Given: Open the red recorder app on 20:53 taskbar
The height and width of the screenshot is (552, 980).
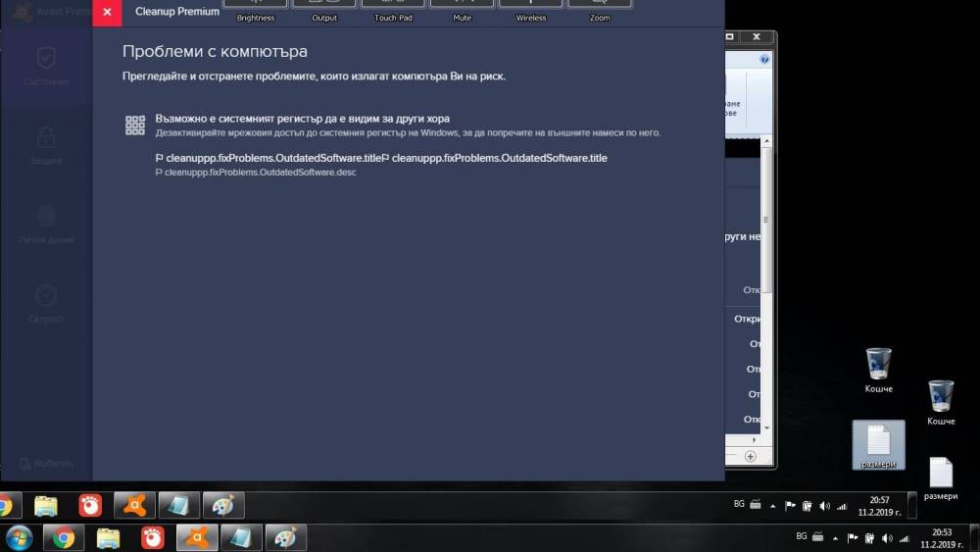Looking at the screenshot, I should pos(152,537).
